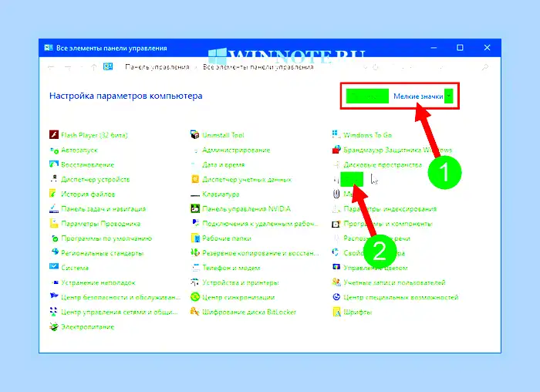Open the Восстановление icon
Viewport: 540px width, 392px height.
(54, 164)
